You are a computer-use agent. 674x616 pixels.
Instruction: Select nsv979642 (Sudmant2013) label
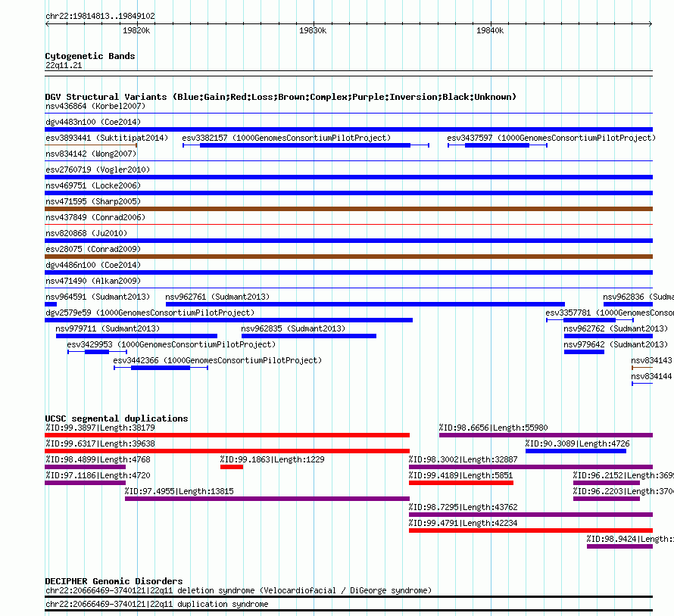point(616,344)
